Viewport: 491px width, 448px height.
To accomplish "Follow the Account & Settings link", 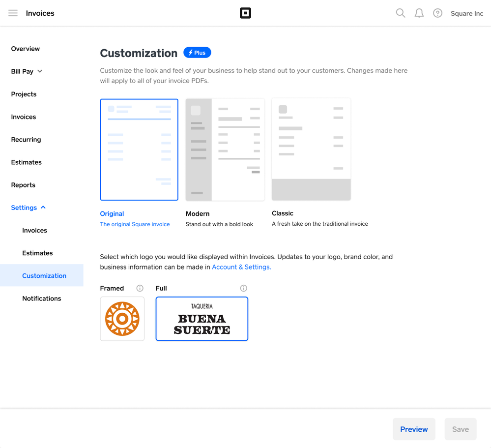I will tap(241, 267).
